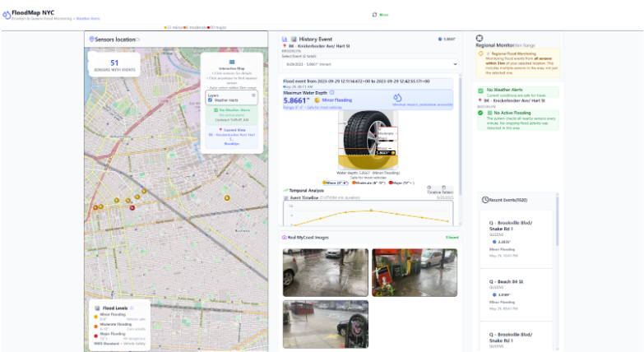Uncheck the Weather Alerts layer checkbox
The height and width of the screenshot is (352, 644).
tap(211, 100)
